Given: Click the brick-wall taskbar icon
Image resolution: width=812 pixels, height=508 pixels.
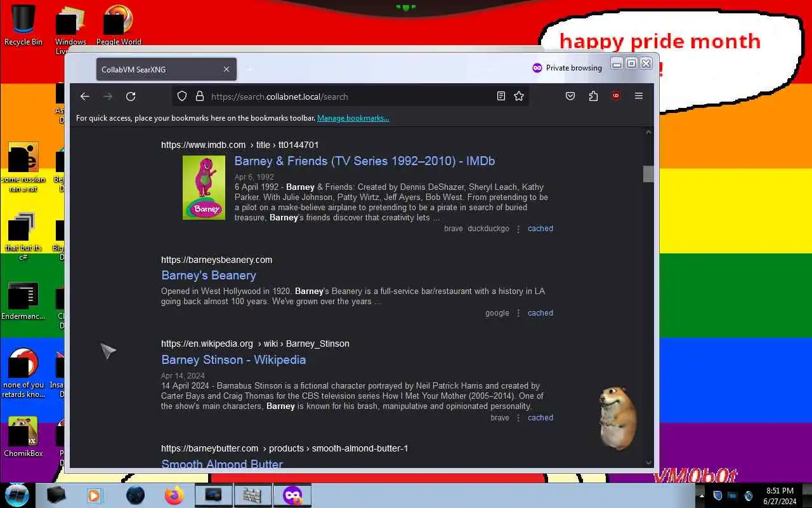Looking at the screenshot, I should (x=252, y=495).
